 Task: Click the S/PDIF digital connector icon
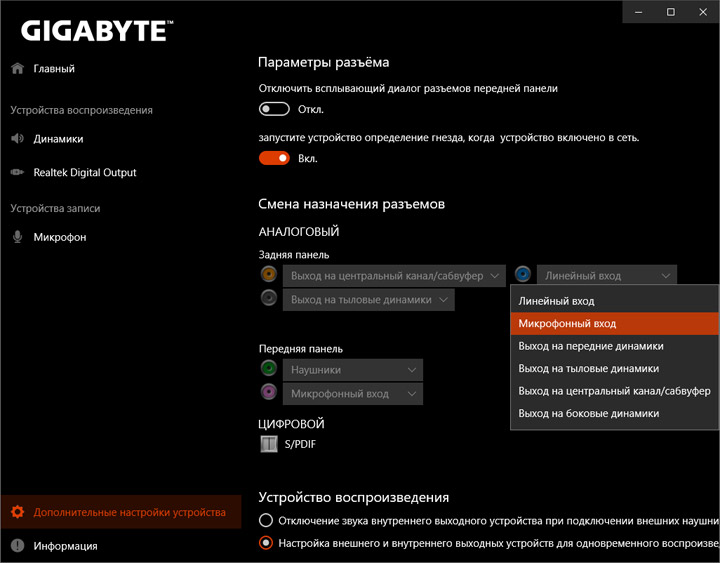point(268,444)
